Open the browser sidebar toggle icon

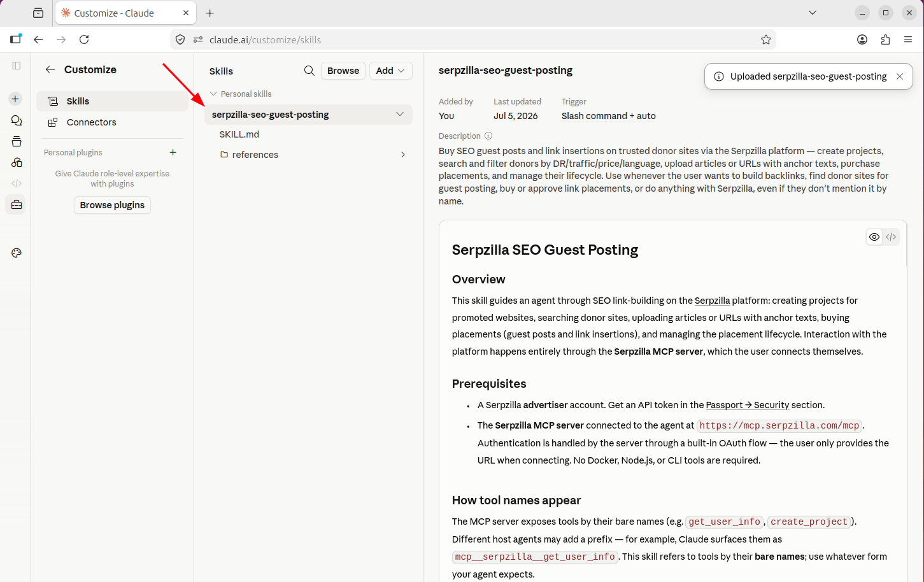(x=16, y=39)
